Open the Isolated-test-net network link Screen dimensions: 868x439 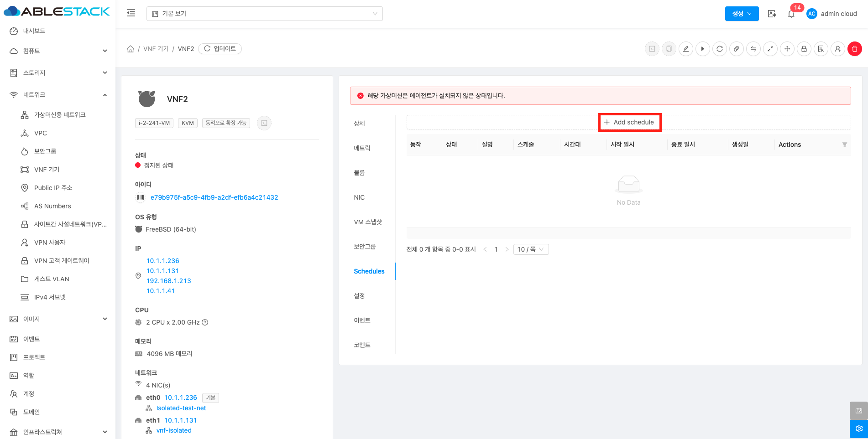click(x=181, y=408)
